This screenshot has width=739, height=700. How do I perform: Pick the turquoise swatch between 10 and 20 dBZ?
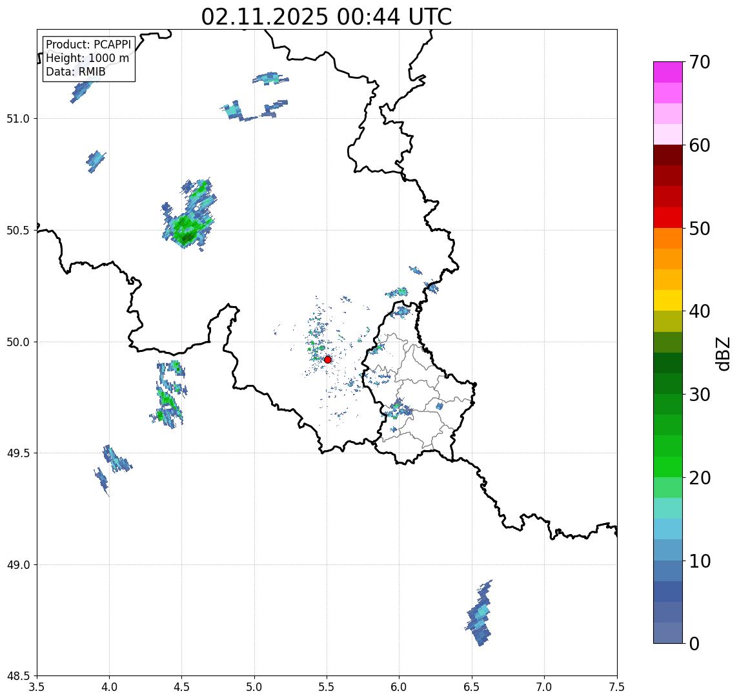668,508
